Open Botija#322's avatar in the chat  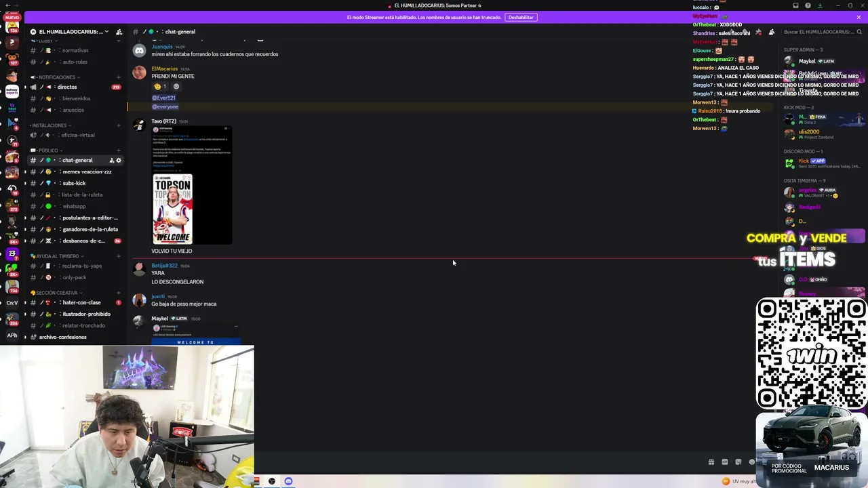tap(139, 269)
